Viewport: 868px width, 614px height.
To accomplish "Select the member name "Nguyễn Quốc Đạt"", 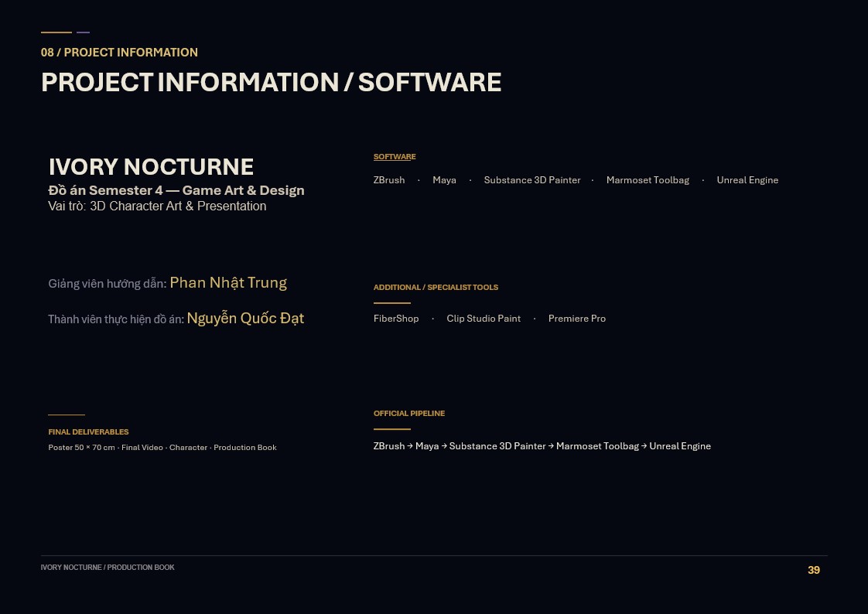I will click(245, 318).
